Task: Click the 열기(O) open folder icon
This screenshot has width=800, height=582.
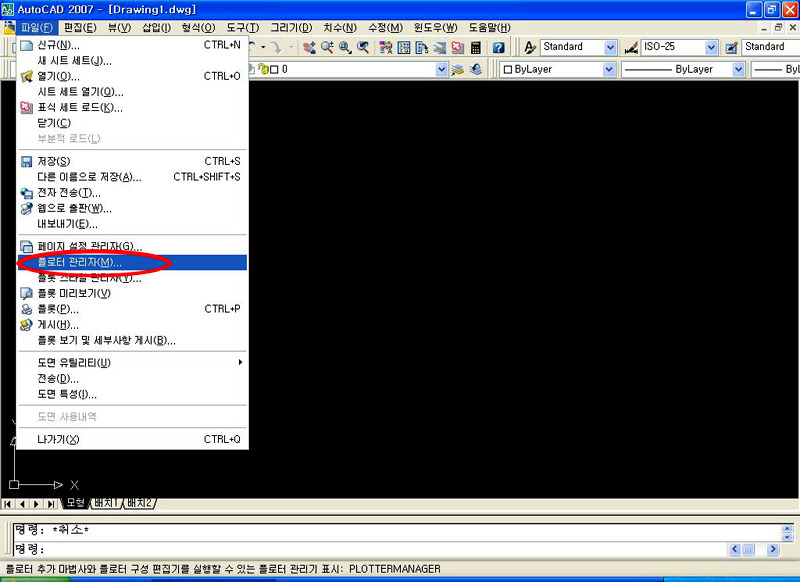Action: click(27, 77)
